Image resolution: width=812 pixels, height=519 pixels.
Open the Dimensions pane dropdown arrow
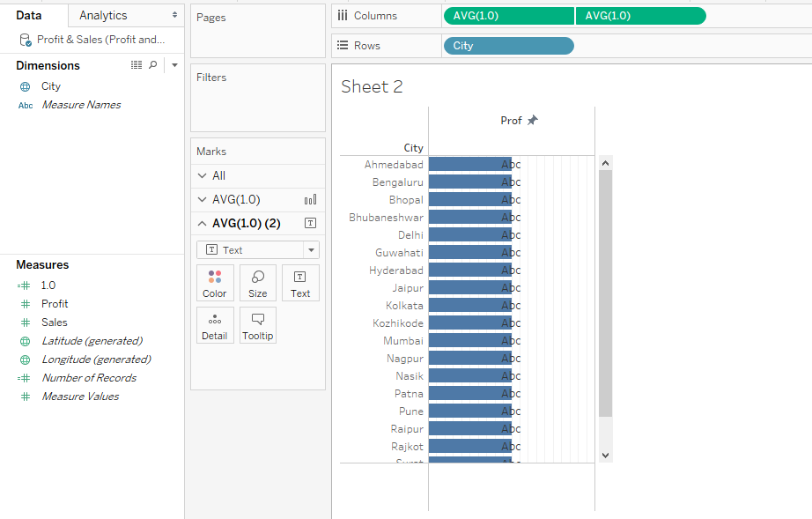tap(174, 65)
